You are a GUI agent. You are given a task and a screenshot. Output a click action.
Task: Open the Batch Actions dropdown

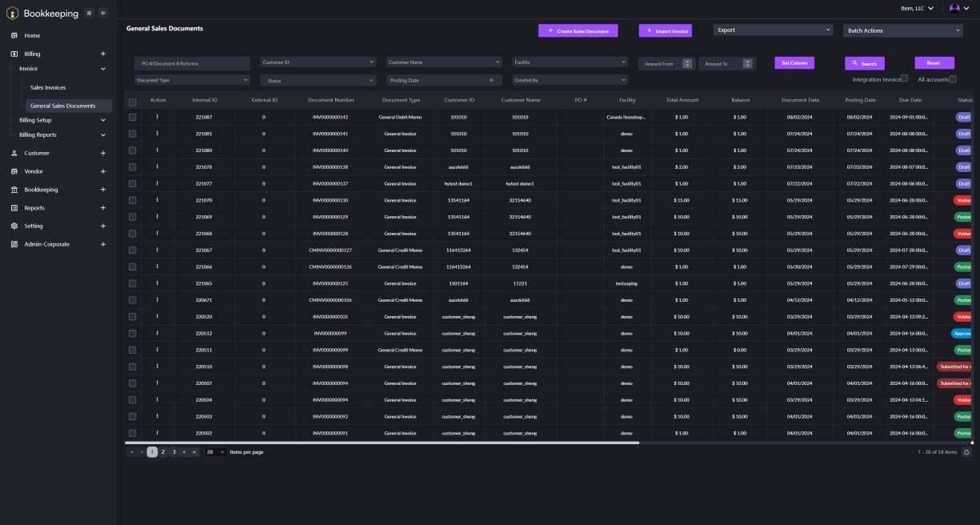tap(903, 30)
